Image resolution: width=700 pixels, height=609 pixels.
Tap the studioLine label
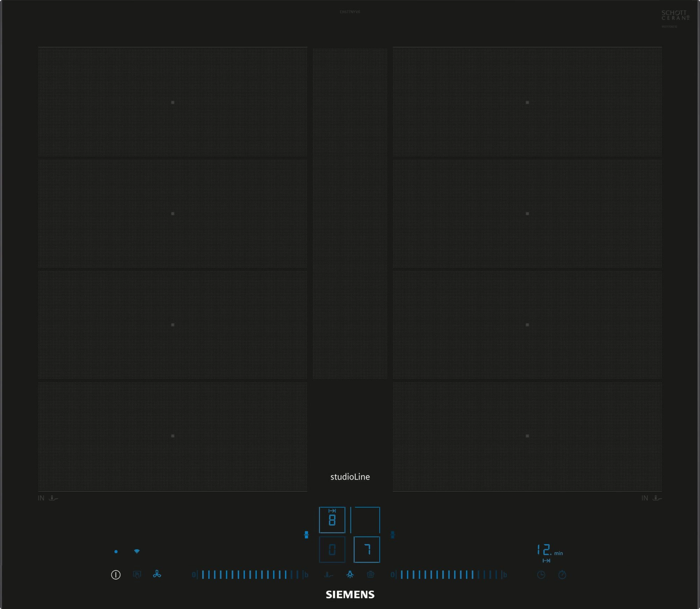coord(350,477)
